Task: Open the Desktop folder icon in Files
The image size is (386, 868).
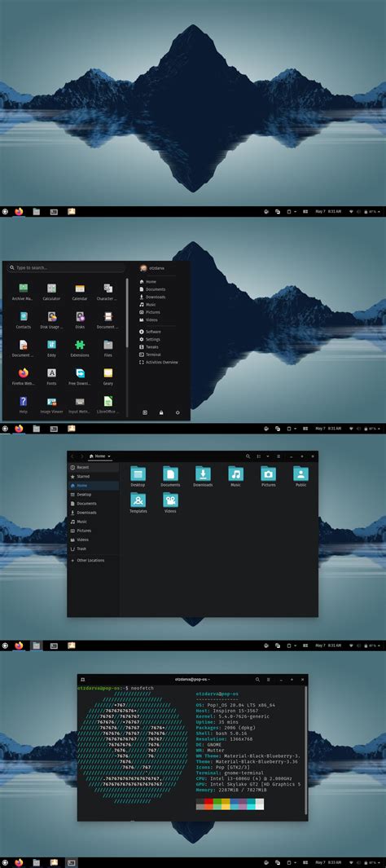Action: 138,477
